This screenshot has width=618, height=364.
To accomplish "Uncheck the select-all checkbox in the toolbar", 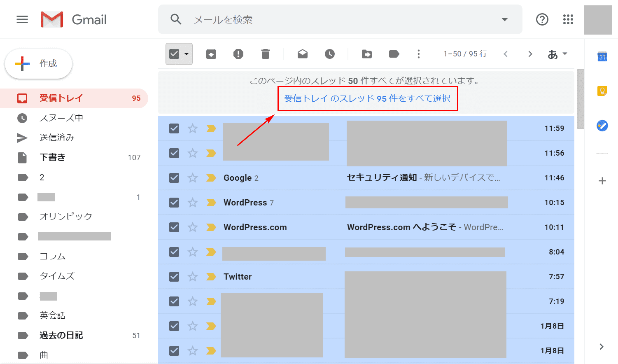I will 174,54.
